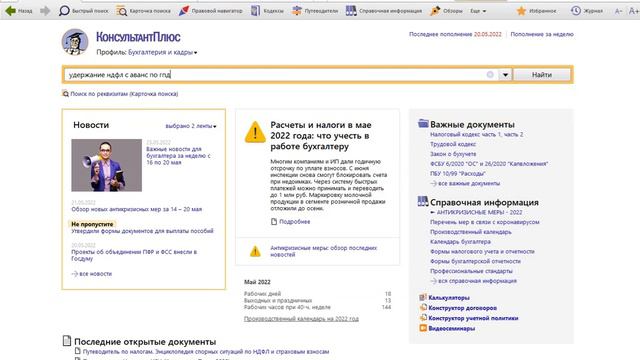Decrease font size with A- icon
This screenshot has width=640, height=360.
click(619, 11)
